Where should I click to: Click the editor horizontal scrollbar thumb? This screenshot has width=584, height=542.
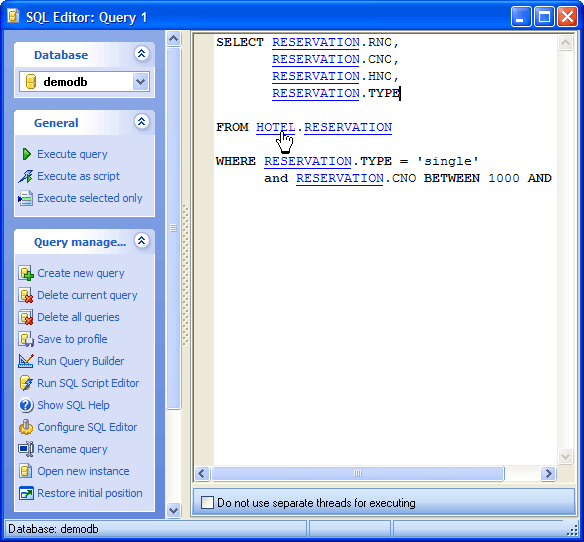pyautogui.click(x=358, y=473)
